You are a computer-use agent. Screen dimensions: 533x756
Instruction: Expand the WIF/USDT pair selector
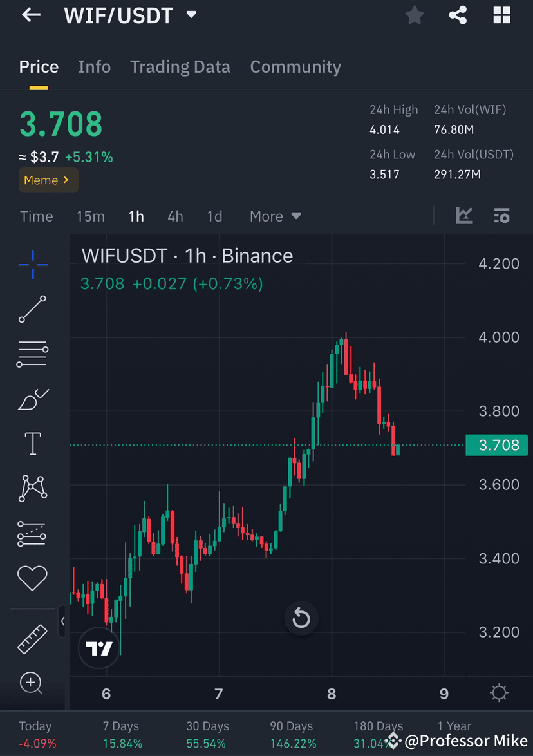point(191,15)
